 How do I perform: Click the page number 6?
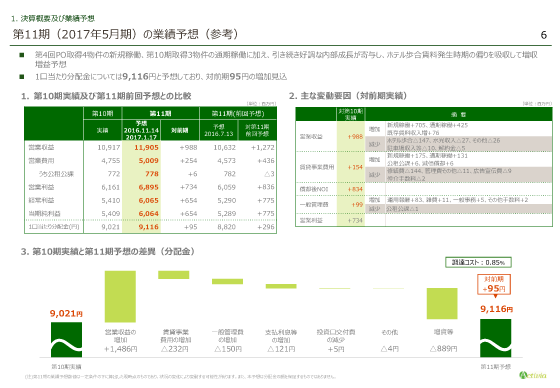coord(543,35)
